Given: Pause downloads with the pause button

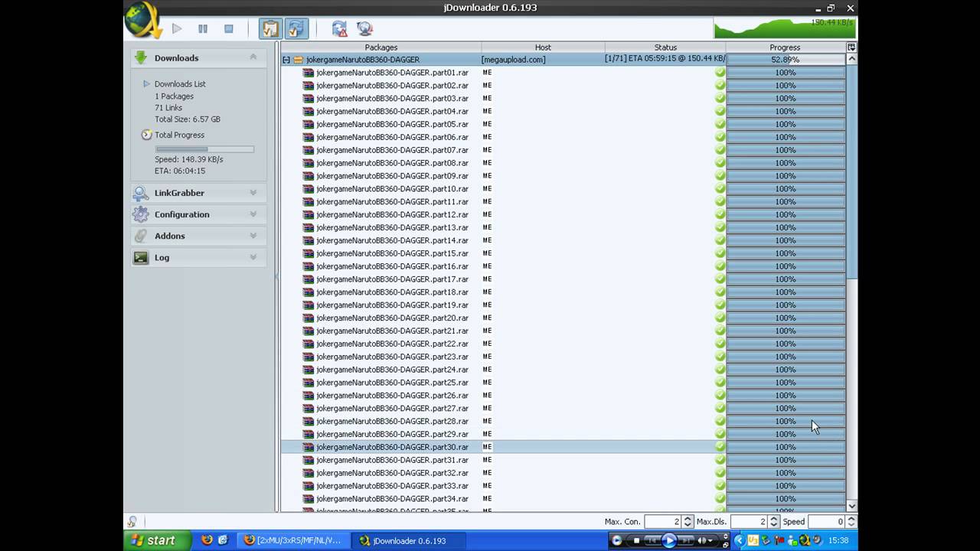Looking at the screenshot, I should pos(203,28).
